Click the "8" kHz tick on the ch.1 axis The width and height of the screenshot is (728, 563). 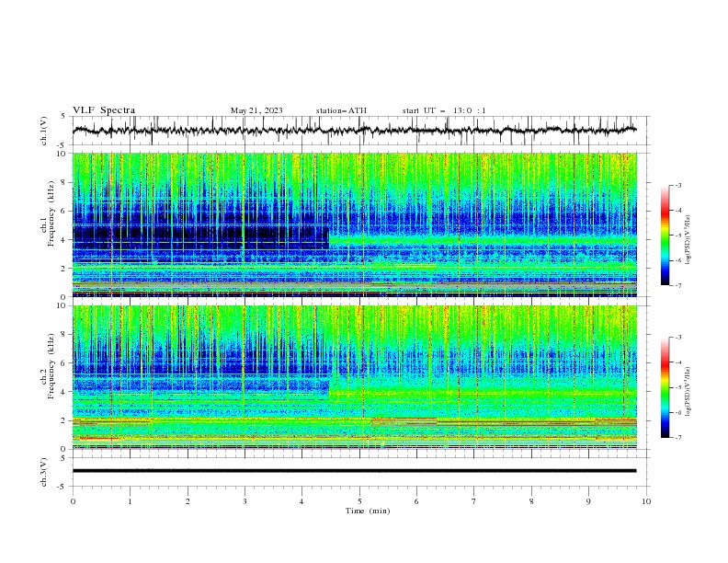click(65, 182)
